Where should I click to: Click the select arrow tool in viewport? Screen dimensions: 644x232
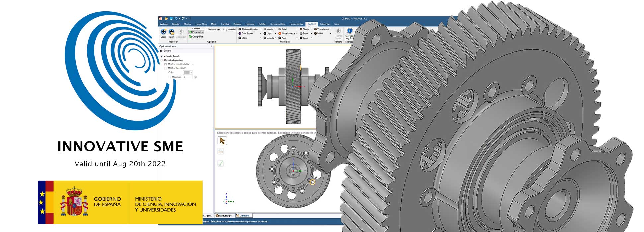[222, 141]
